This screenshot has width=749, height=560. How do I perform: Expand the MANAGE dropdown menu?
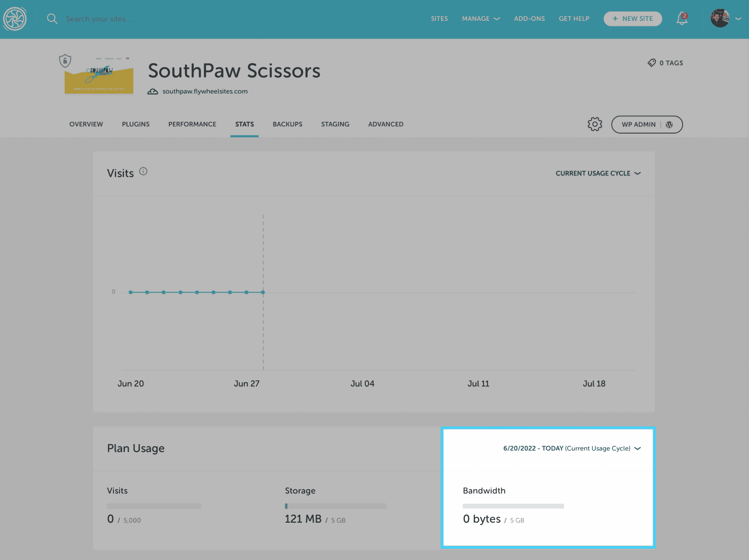[x=481, y=19]
